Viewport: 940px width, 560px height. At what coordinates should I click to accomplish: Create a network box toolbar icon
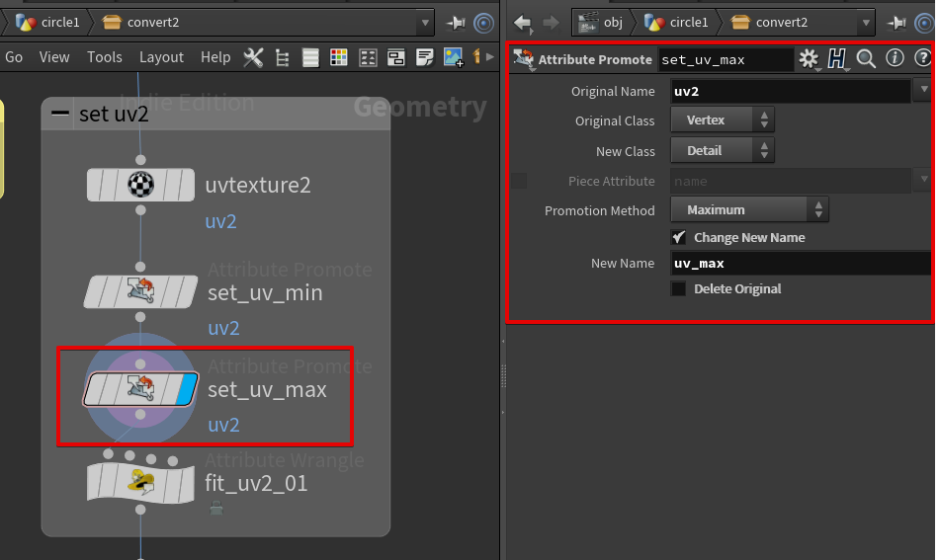(395, 57)
